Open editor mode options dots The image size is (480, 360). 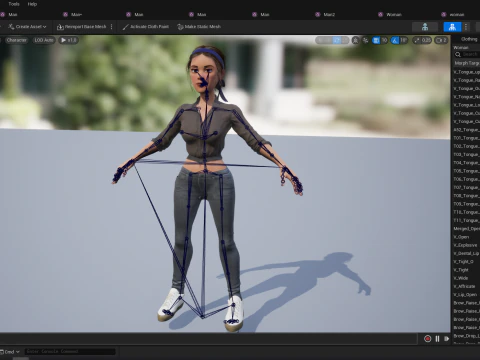click(x=466, y=27)
